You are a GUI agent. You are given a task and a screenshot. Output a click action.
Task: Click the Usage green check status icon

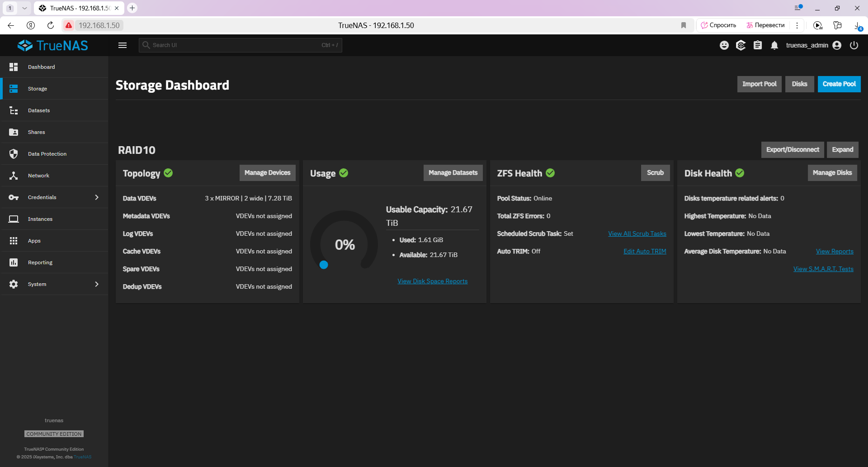(344, 173)
